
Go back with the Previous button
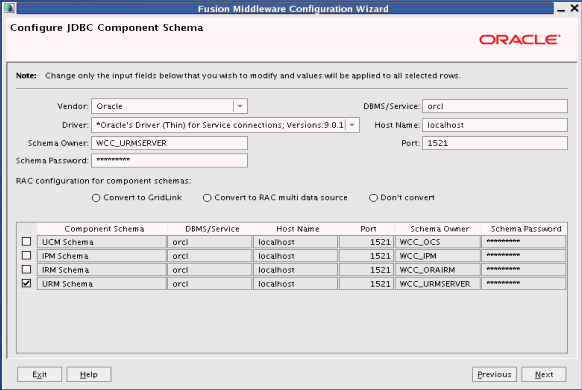[494, 374]
